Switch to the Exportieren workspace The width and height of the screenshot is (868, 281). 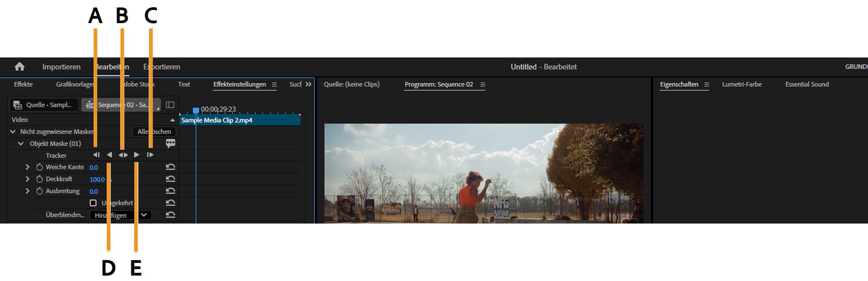pos(162,67)
